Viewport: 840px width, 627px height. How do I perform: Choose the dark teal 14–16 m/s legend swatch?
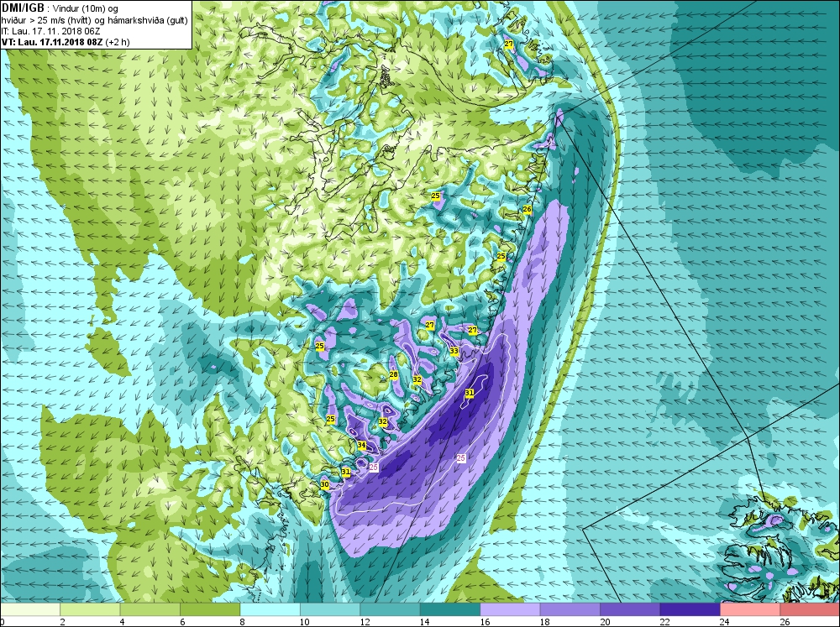click(450, 609)
